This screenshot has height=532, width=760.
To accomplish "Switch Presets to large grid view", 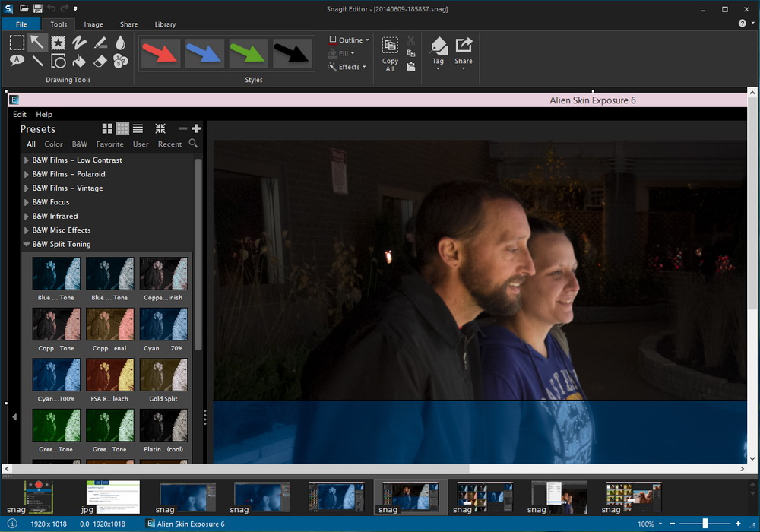I will (x=107, y=128).
